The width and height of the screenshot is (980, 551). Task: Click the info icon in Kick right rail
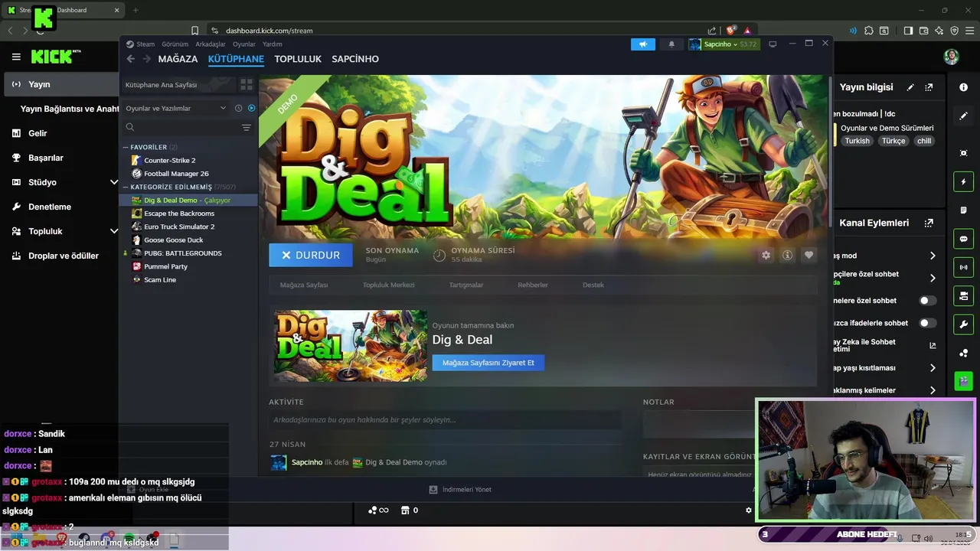(x=963, y=87)
